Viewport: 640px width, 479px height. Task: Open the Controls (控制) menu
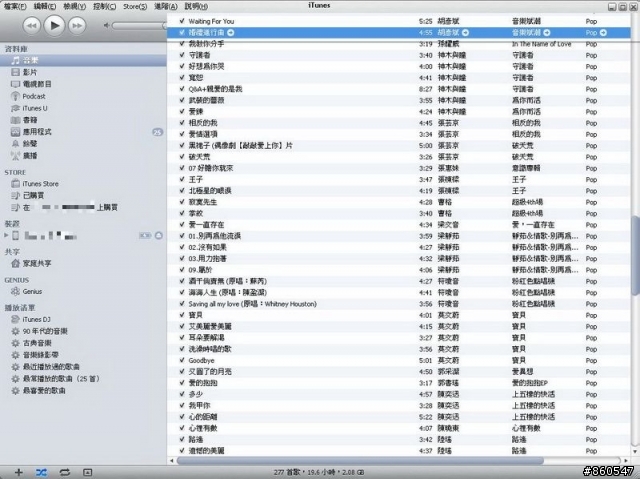(104, 6)
